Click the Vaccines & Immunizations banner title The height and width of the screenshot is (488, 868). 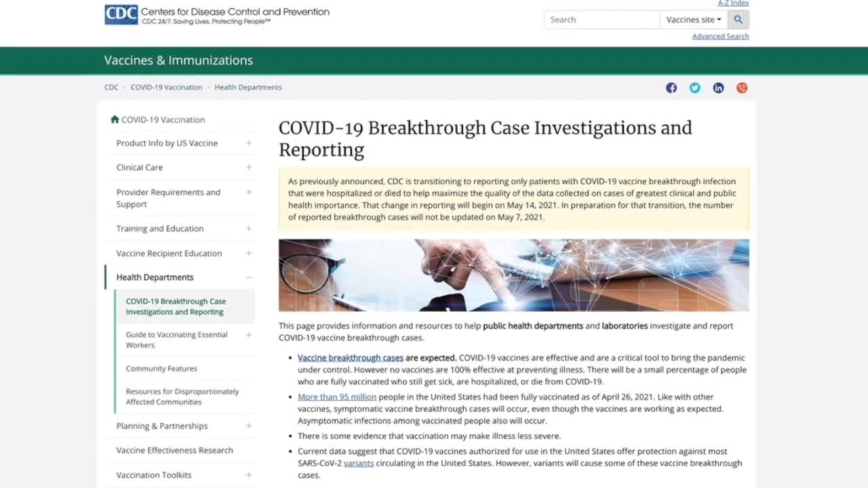pos(178,60)
